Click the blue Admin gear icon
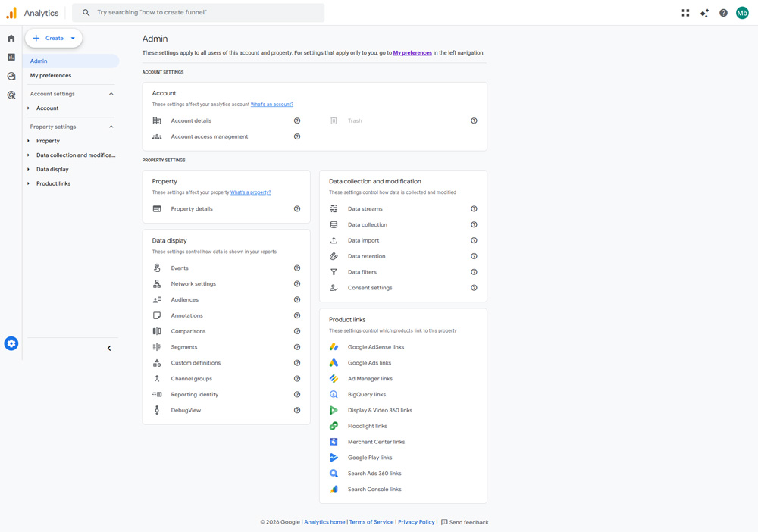Image resolution: width=758 pixels, height=532 pixels. pyautogui.click(x=11, y=343)
